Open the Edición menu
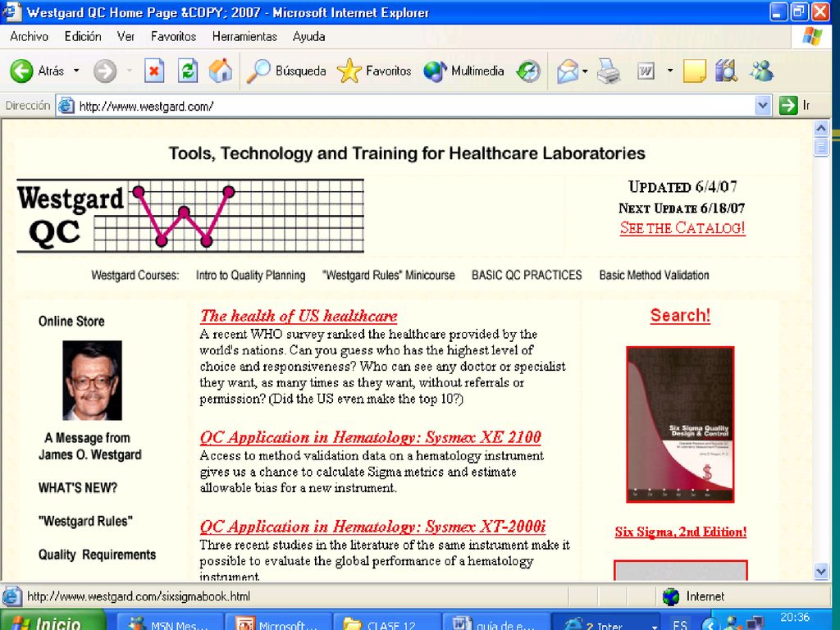 pyautogui.click(x=83, y=36)
